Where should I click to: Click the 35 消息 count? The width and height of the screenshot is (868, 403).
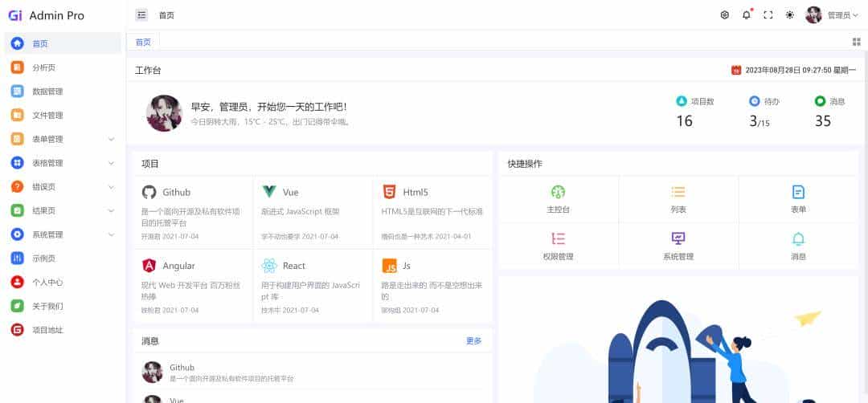click(823, 121)
